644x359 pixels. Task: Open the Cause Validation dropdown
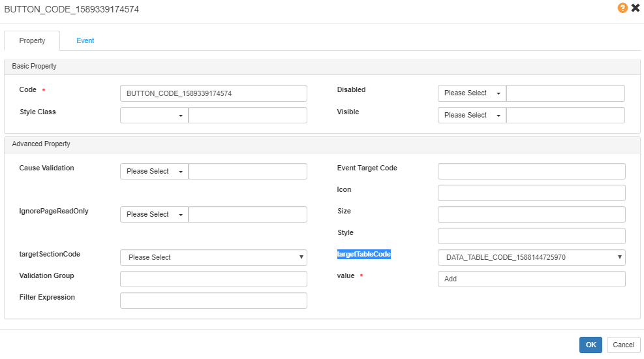[x=154, y=172]
